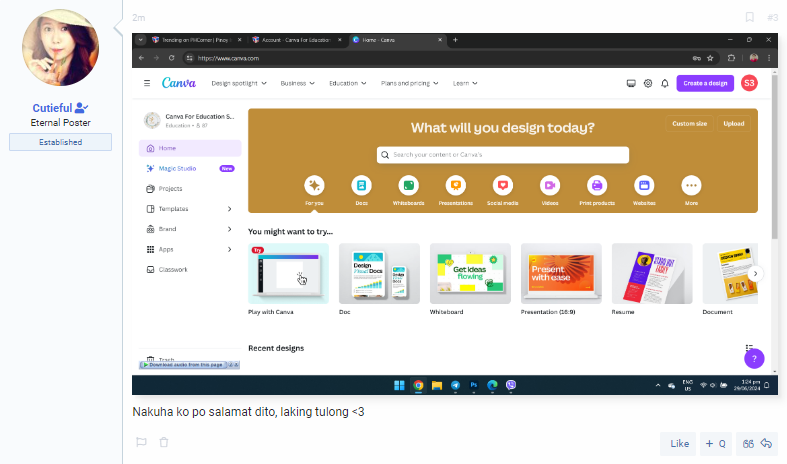This screenshot has height=464, width=787.
Task: Open the browser extensions puzzle icon
Action: (x=731, y=58)
